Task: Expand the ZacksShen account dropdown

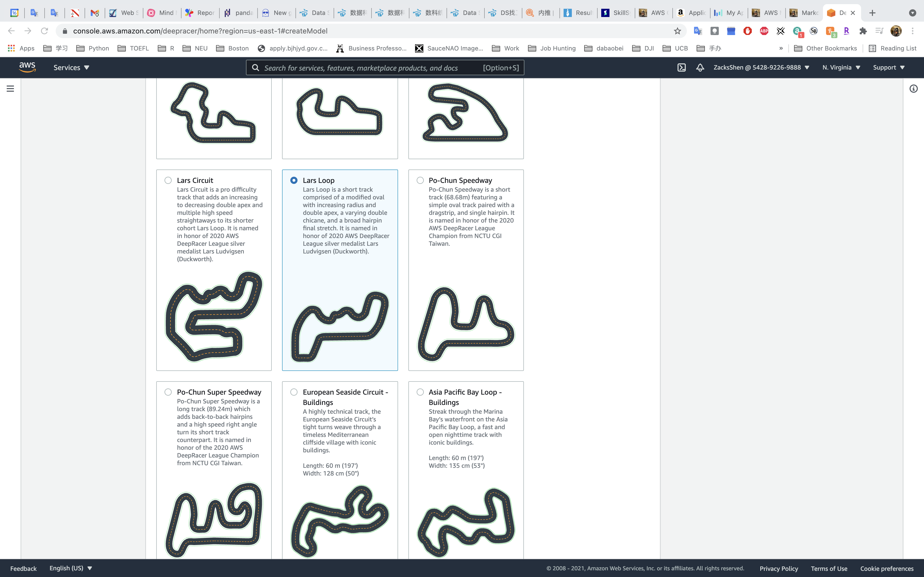Action: pyautogui.click(x=761, y=67)
